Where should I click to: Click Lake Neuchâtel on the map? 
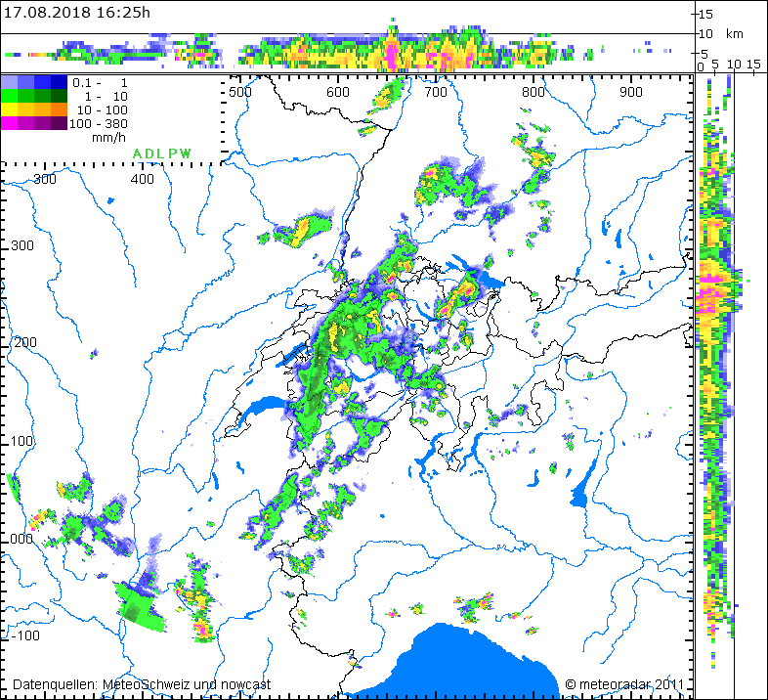point(294,355)
